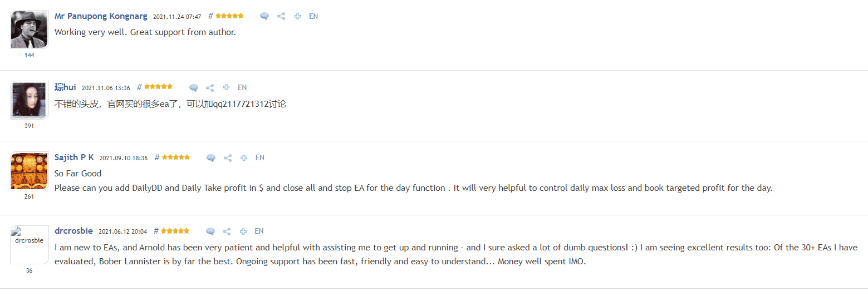Click plus icon on Sajith P K's review
868x291 pixels.
click(x=244, y=158)
